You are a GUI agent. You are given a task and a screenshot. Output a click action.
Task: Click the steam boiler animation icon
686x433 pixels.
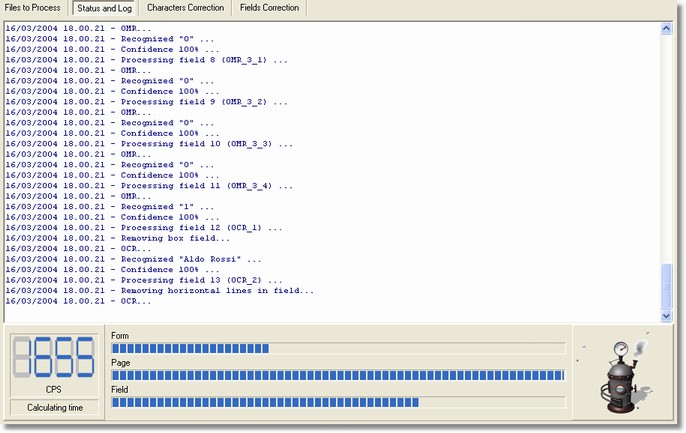click(x=621, y=376)
